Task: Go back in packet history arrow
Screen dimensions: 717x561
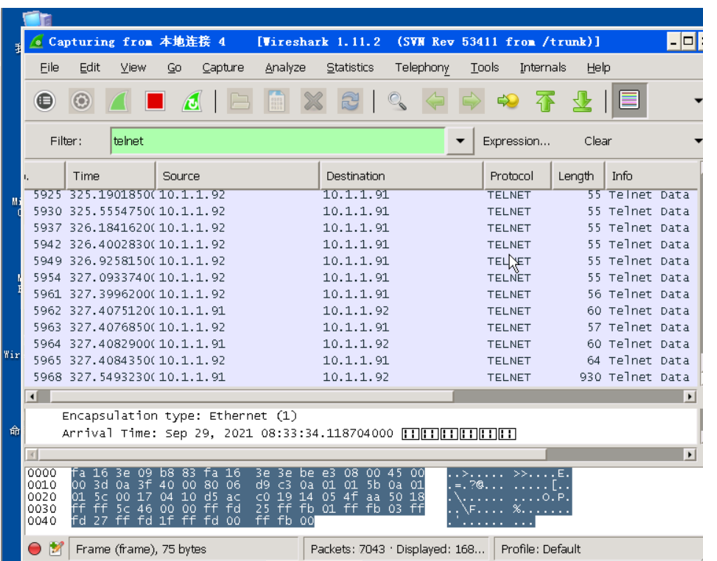Action: [x=434, y=101]
